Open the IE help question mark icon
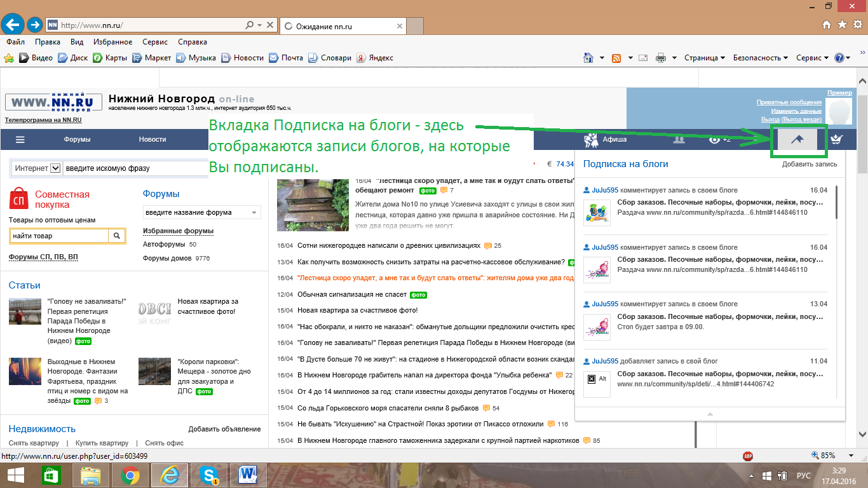This screenshot has height=488, width=868. [839, 58]
